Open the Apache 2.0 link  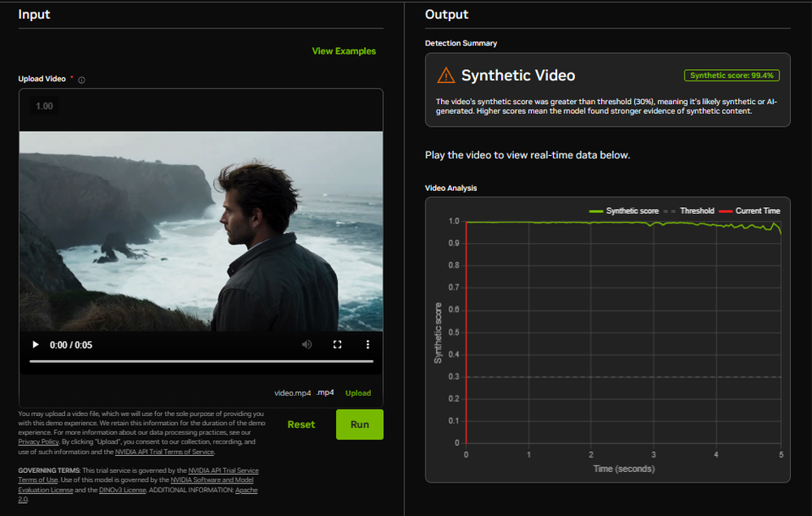138,495
